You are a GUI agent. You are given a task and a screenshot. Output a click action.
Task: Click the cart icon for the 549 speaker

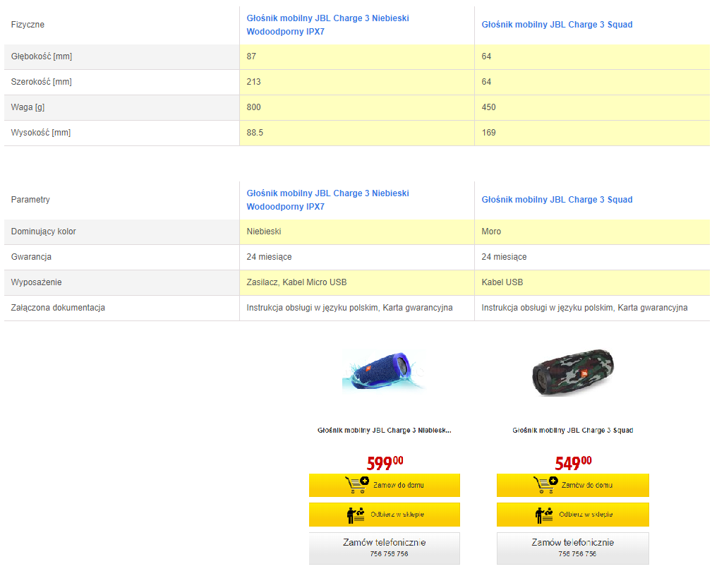pyautogui.click(x=545, y=484)
